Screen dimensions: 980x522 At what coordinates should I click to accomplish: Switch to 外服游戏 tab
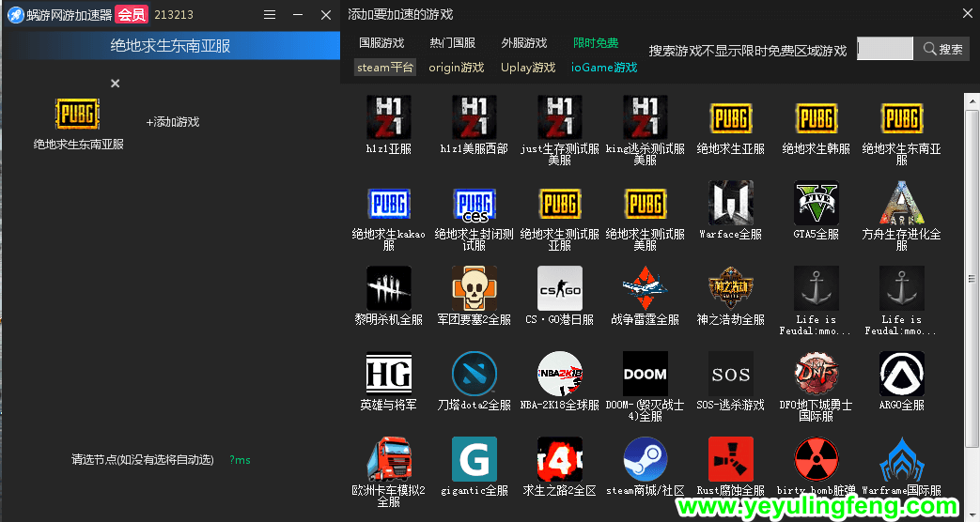[524, 43]
